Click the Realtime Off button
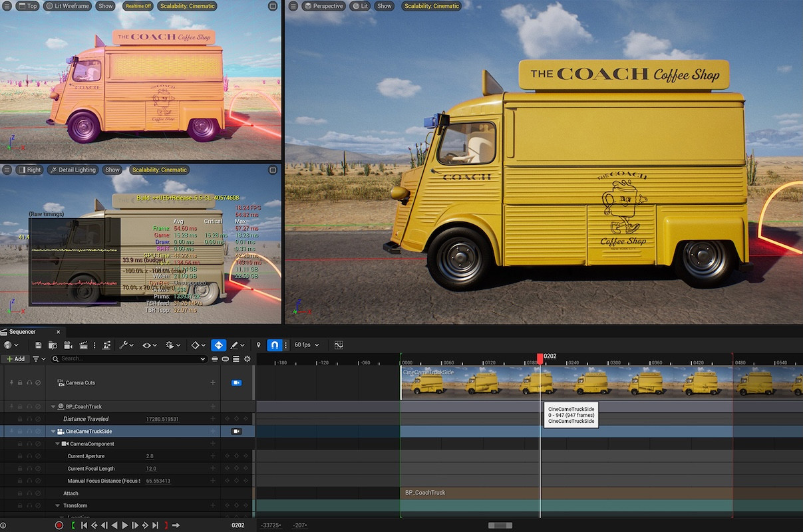Screen dimensions: 803x532 pyautogui.click(x=138, y=6)
